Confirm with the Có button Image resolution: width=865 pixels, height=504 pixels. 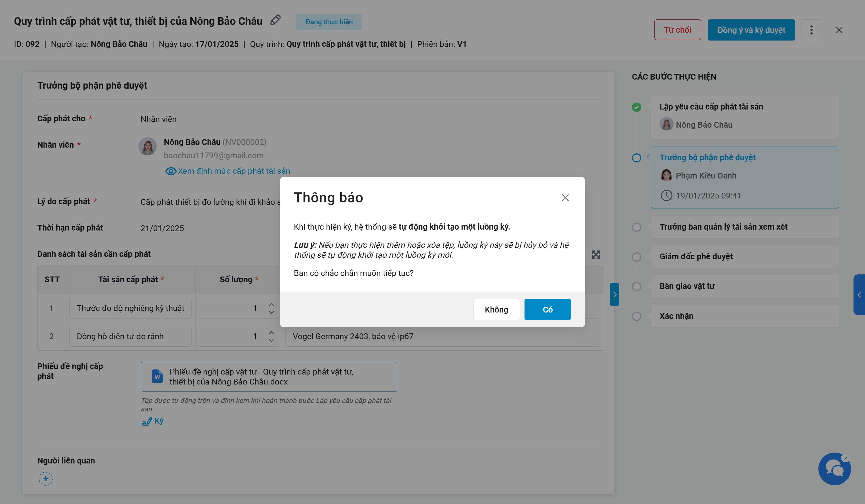coord(548,309)
